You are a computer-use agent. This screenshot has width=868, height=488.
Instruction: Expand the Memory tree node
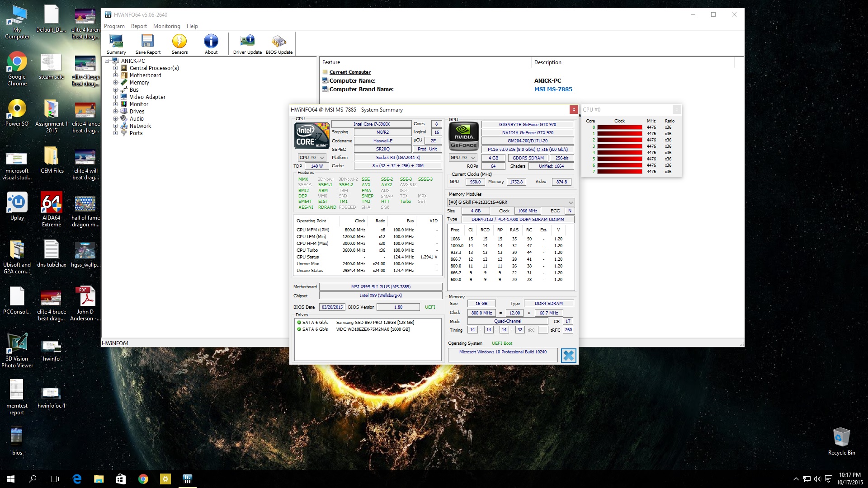tap(115, 83)
